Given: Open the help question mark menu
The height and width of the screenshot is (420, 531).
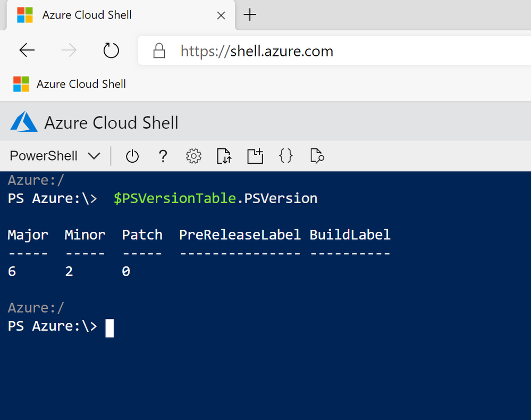Looking at the screenshot, I should click(x=163, y=156).
